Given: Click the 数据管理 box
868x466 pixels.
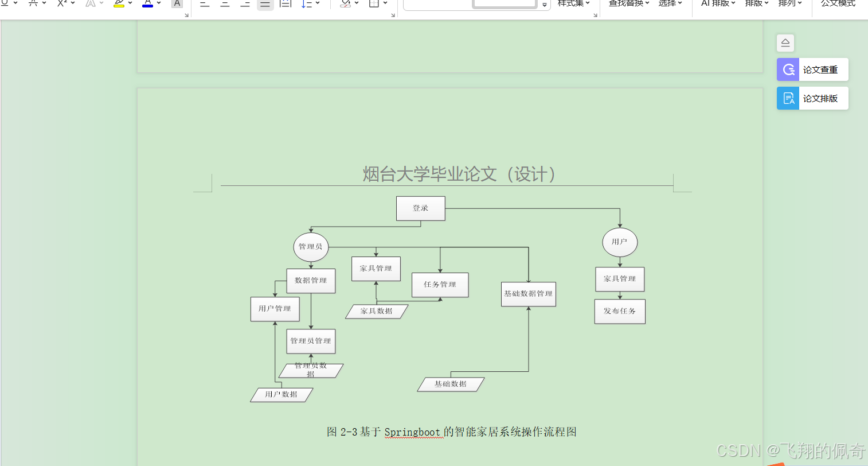Looking at the screenshot, I should coord(311,281).
